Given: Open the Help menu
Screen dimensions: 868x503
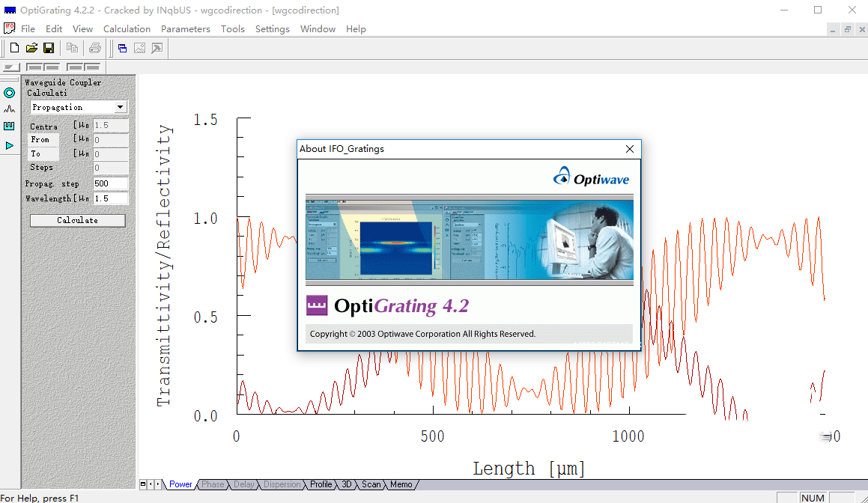Looking at the screenshot, I should (x=356, y=28).
